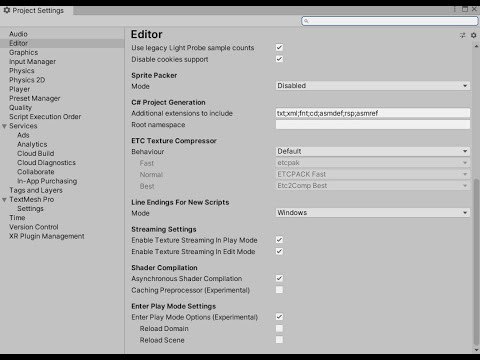This screenshot has width=480, height=360.
Task: Toggle Enable Texture Streaming In Edit Mode
Action: point(279,251)
